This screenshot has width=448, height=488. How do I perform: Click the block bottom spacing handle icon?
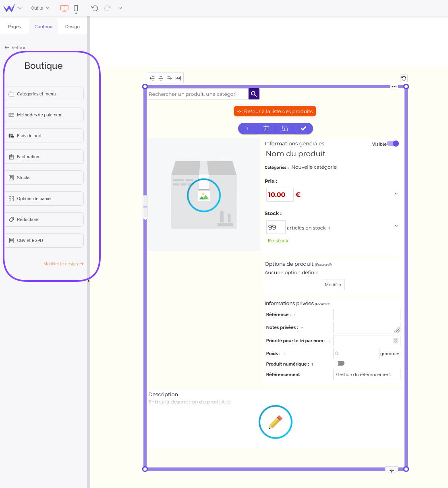(392, 470)
